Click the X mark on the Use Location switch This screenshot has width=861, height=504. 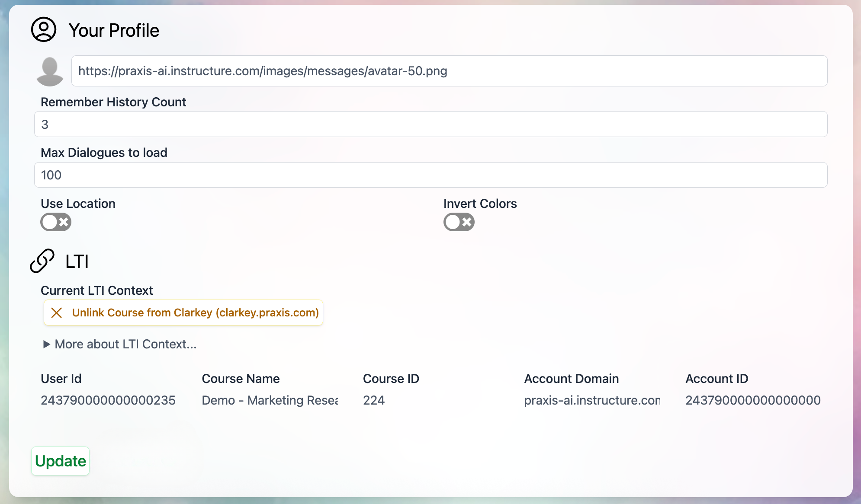pos(63,222)
